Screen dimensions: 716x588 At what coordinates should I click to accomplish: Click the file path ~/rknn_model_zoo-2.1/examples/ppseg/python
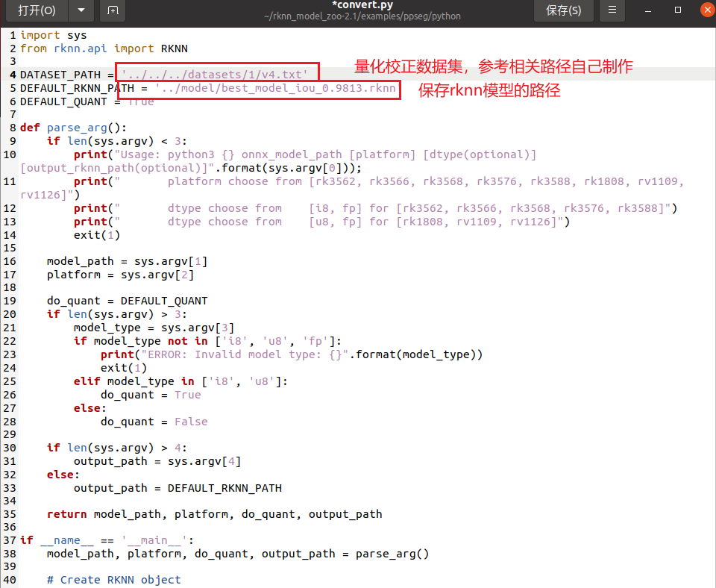[362, 16]
